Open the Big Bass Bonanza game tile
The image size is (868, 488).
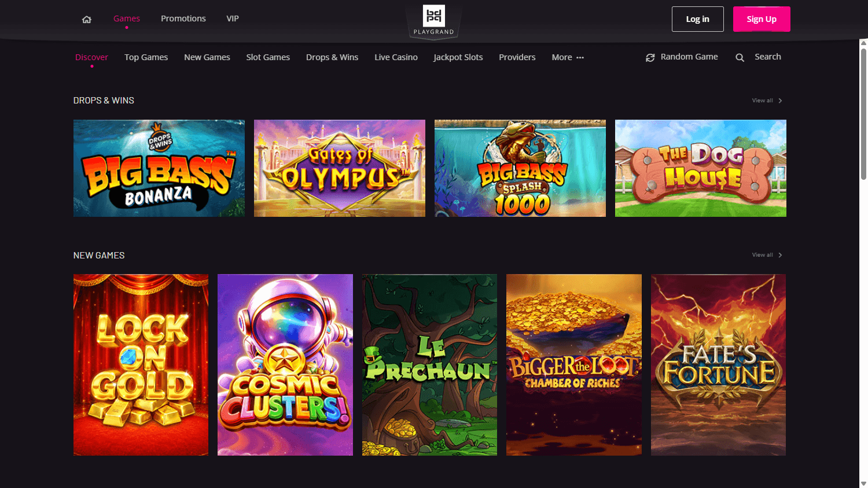[x=159, y=168]
